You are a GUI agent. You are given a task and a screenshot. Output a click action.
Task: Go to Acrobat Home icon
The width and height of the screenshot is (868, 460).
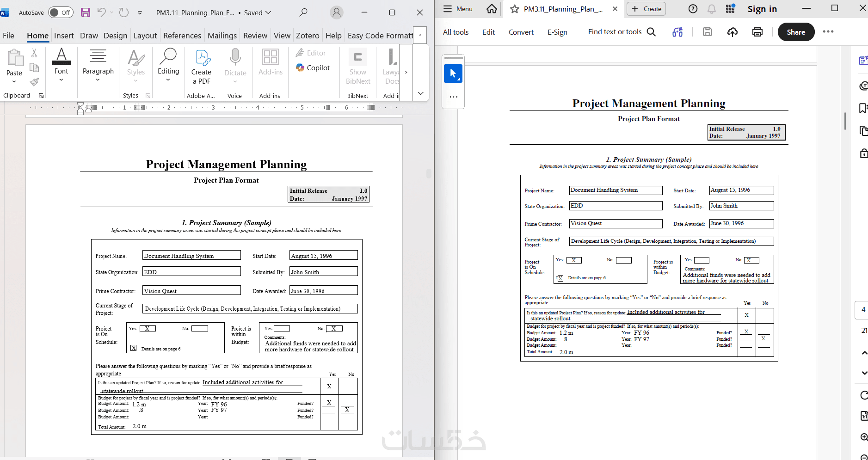click(x=492, y=9)
